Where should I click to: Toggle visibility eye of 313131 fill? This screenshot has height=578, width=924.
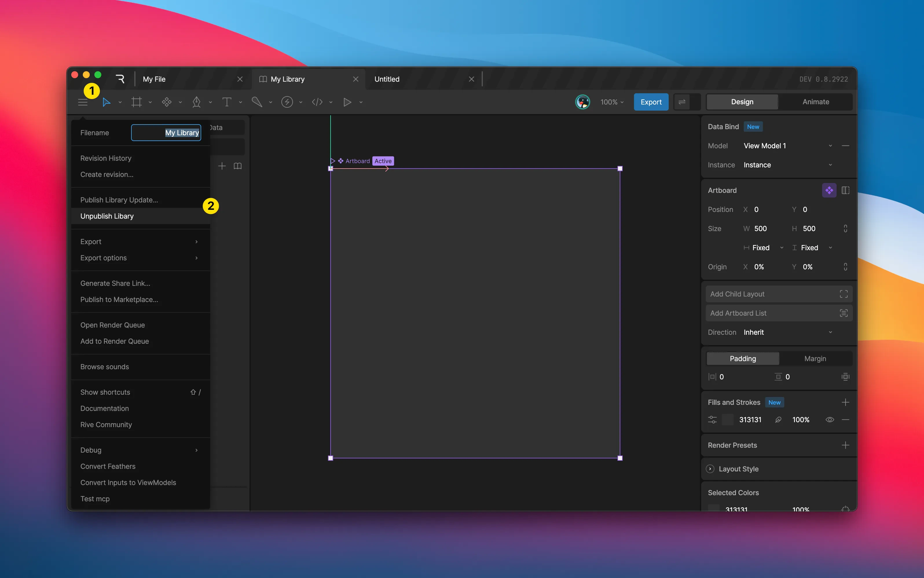(x=829, y=420)
